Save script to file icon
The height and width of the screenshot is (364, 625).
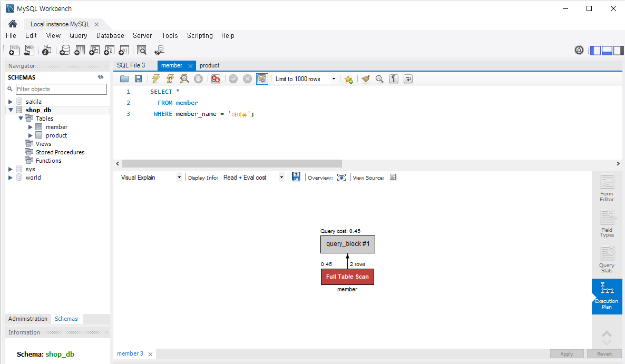[x=138, y=79]
